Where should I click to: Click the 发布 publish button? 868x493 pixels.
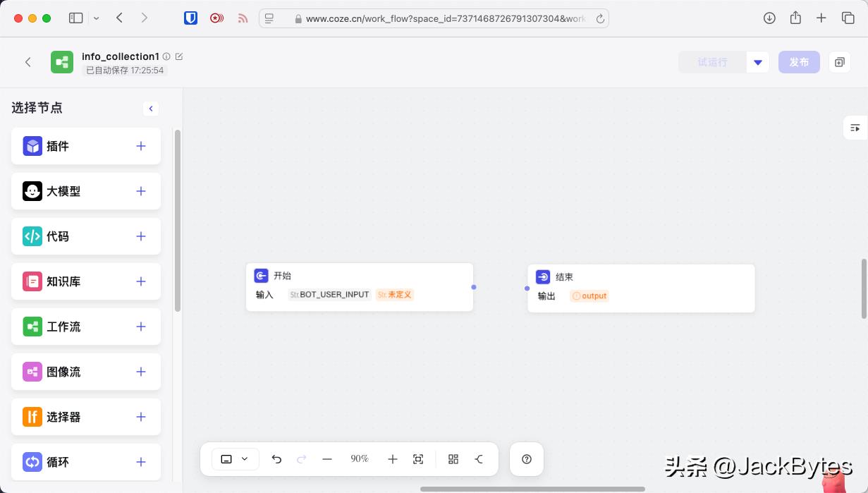pyautogui.click(x=799, y=62)
